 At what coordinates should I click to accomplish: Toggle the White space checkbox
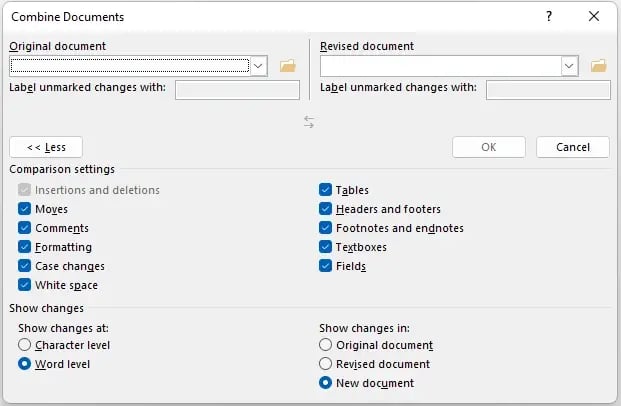coord(24,285)
